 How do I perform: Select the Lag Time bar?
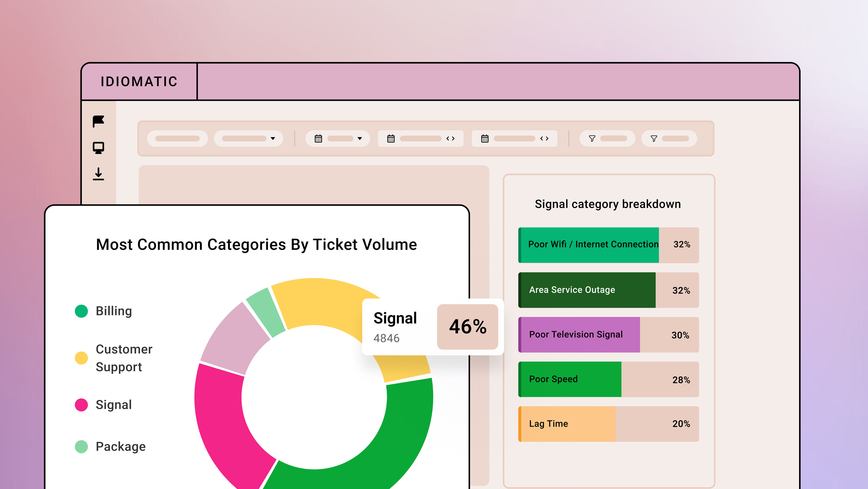point(567,424)
